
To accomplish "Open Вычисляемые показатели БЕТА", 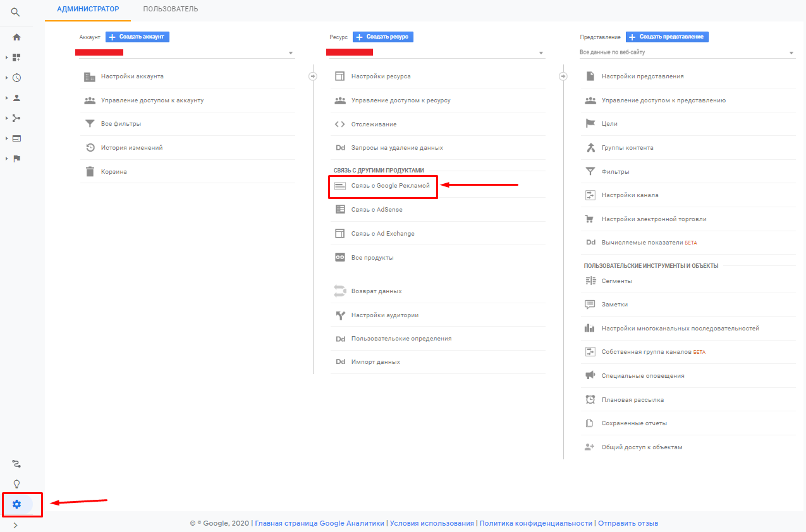I will (x=649, y=243).
